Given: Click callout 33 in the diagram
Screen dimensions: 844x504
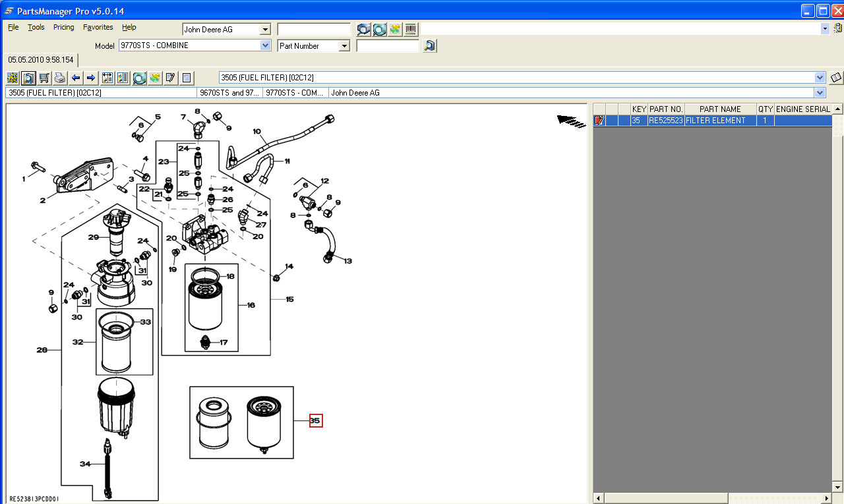Looking at the screenshot, I should click(x=146, y=322).
